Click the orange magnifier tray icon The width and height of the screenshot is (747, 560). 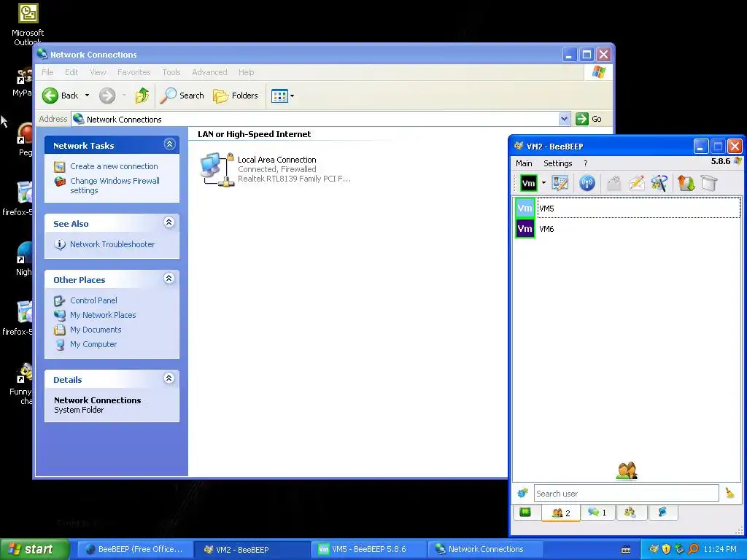[693, 549]
